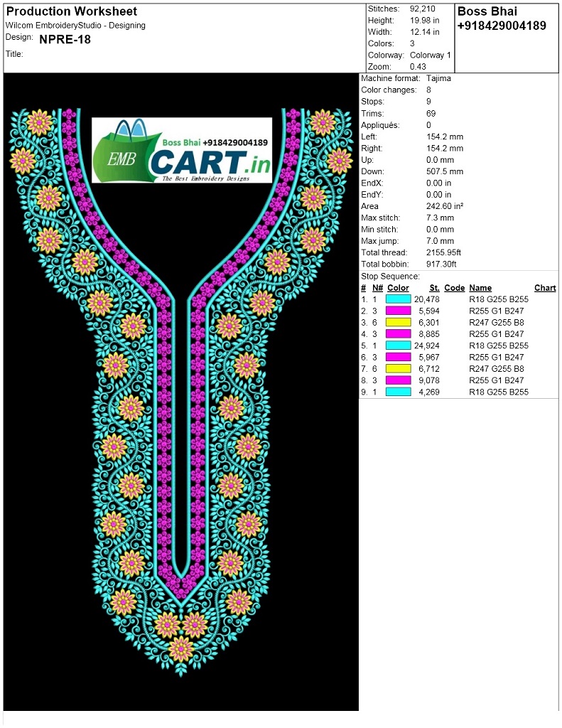Select the stitch total '92,210'
Screen dimensions: 562x728
pos(423,9)
